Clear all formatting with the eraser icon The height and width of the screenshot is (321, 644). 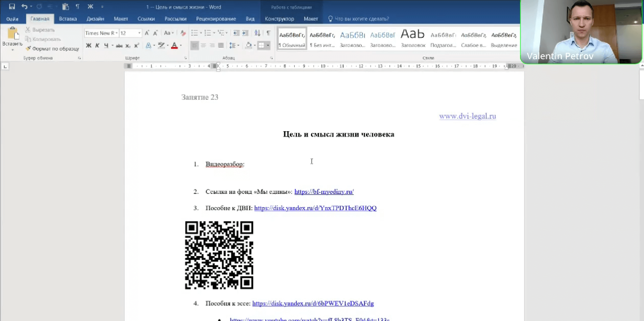point(183,33)
